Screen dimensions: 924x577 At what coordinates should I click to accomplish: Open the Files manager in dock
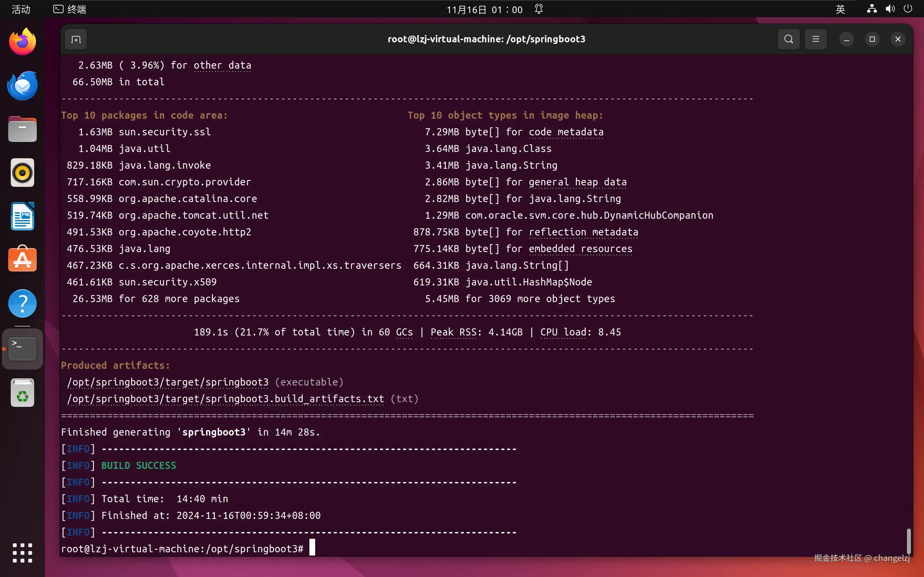[x=22, y=129]
